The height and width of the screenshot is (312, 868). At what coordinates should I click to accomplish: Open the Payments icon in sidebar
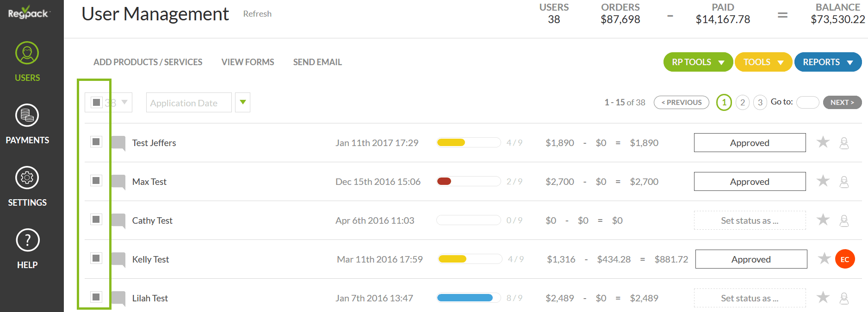[27, 116]
